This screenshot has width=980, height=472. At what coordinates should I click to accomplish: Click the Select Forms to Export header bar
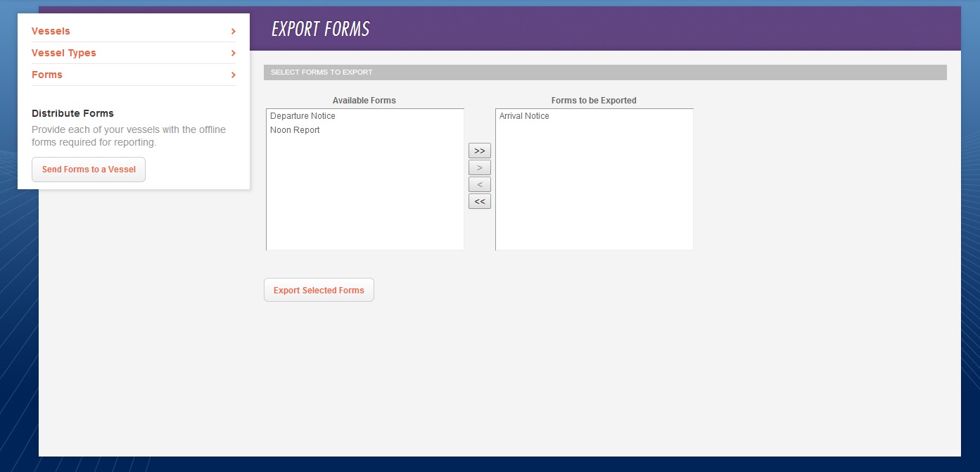(604, 72)
